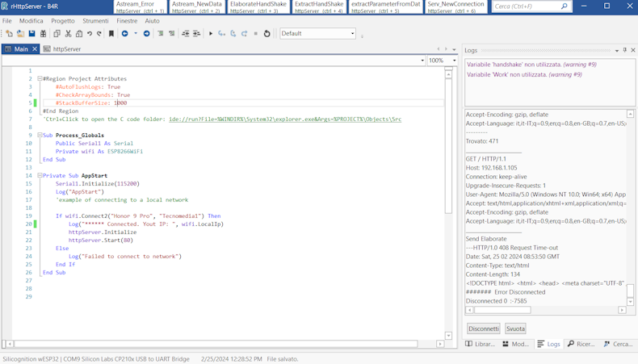
Task: Open the Default build configuration dropdown
Action: tap(352, 34)
